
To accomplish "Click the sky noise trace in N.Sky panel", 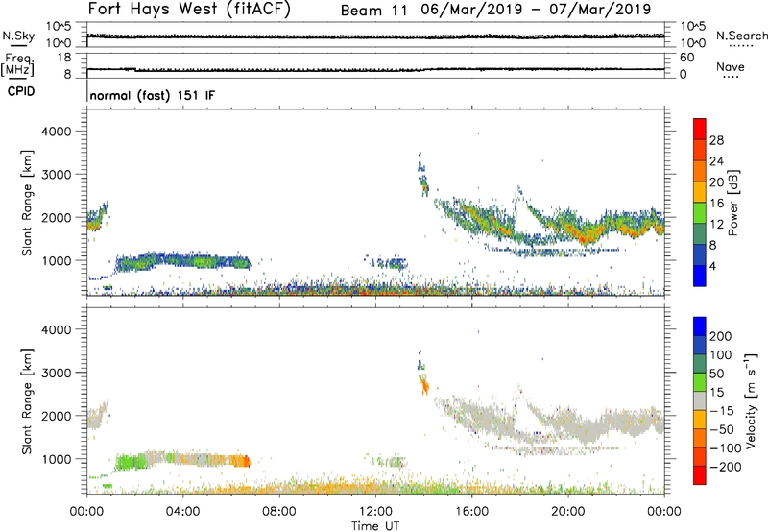I will pos(375,36).
